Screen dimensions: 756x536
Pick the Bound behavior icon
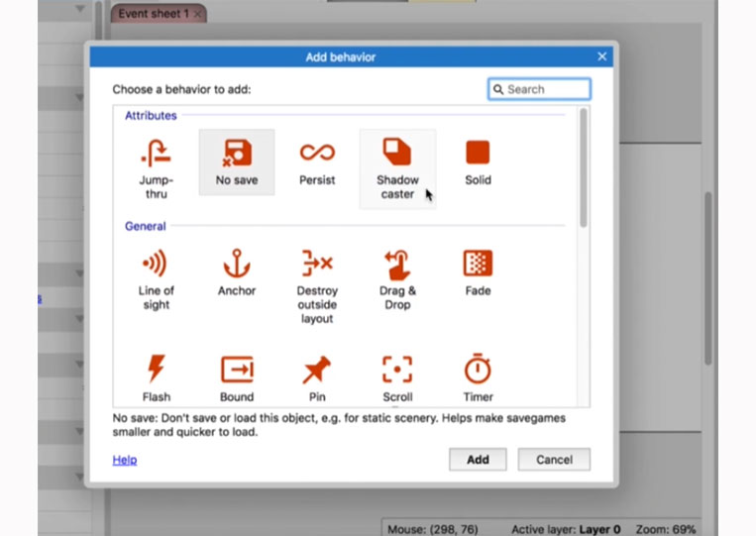237,370
